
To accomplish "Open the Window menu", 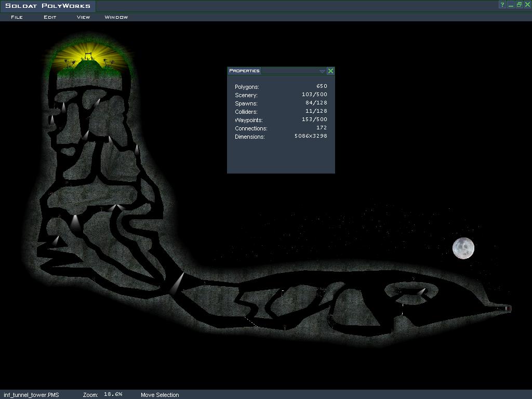I will pos(116,17).
